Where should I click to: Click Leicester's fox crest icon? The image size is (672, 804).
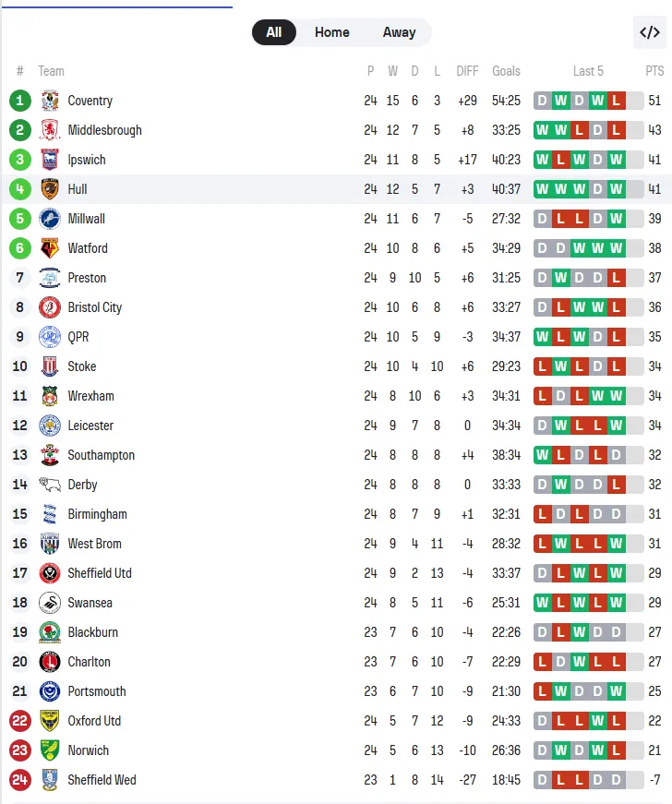[x=50, y=426]
